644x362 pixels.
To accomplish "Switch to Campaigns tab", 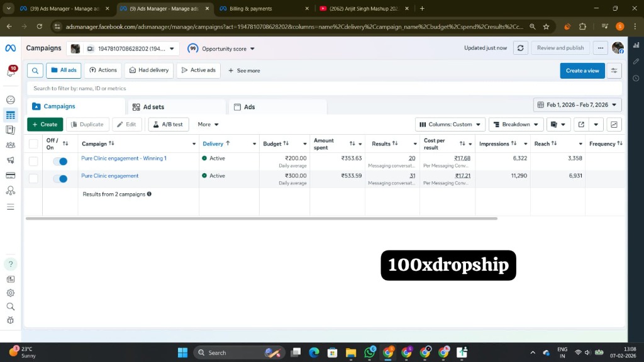I will (76, 106).
